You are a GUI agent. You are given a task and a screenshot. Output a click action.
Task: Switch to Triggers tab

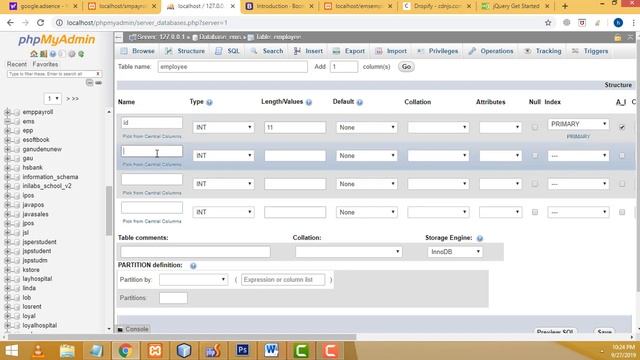590,51
